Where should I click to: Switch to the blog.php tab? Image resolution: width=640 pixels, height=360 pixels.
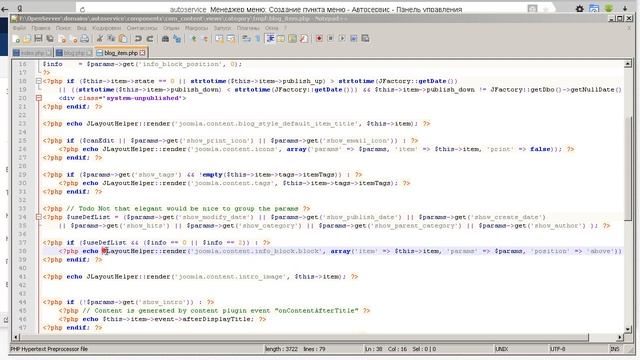pyautogui.click(x=73, y=53)
